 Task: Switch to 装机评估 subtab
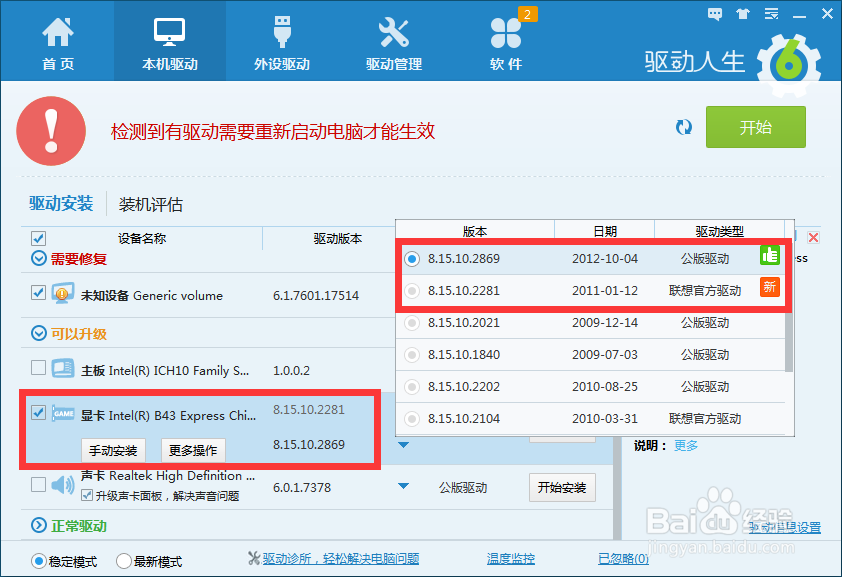pyautogui.click(x=150, y=204)
